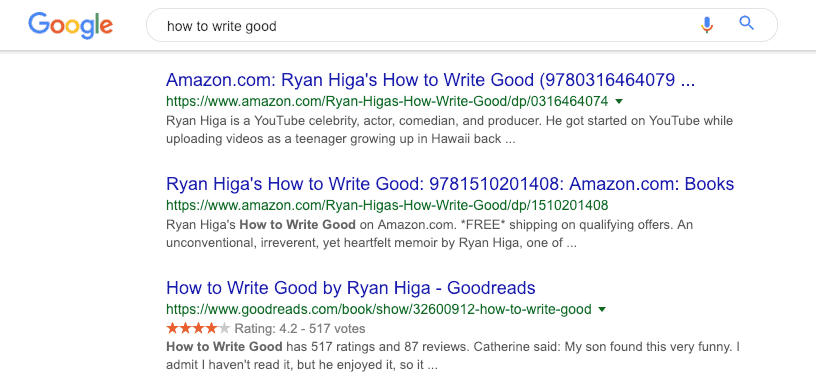The width and height of the screenshot is (816, 391).
Task: Open the 'Amazon.com: Ryan Higa's How to Write Good' result
Action: click(430, 80)
